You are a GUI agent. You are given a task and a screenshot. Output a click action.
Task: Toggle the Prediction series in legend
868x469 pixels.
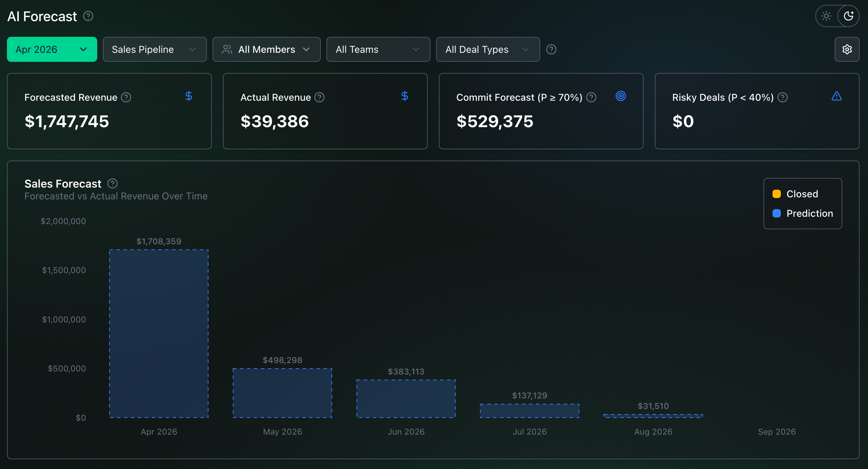click(x=803, y=213)
